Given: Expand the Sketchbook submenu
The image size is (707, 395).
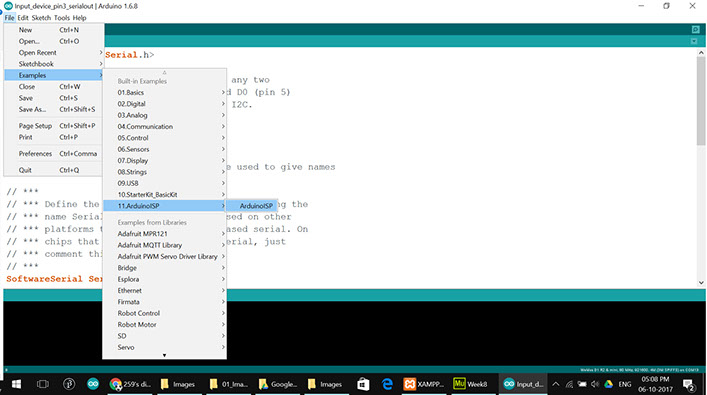Looking at the screenshot, I should [54, 64].
